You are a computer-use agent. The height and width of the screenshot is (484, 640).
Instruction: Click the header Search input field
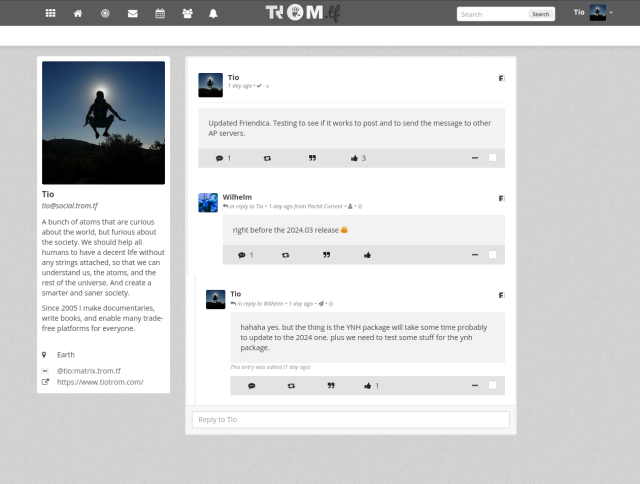(492, 14)
